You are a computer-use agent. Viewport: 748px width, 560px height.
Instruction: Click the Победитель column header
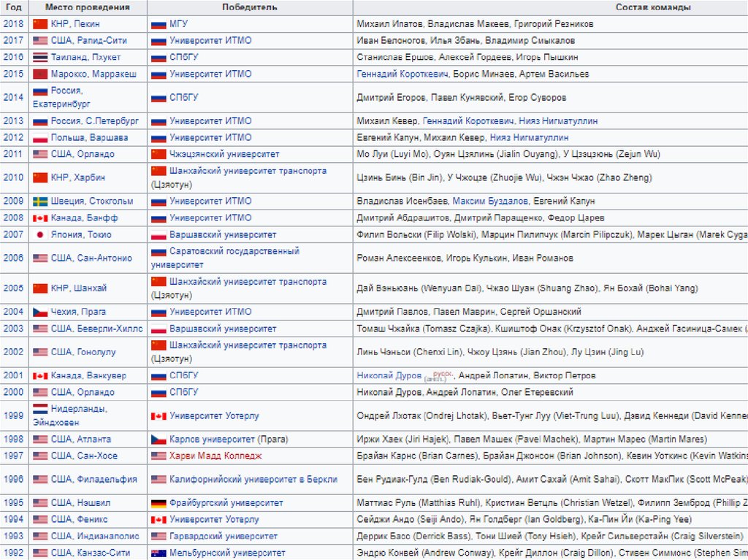(249, 7)
